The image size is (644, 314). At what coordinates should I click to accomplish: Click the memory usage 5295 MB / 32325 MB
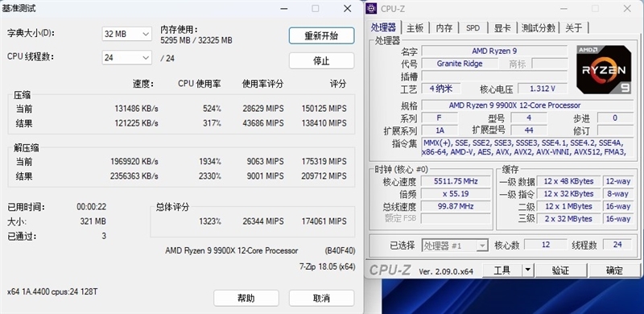click(196, 40)
